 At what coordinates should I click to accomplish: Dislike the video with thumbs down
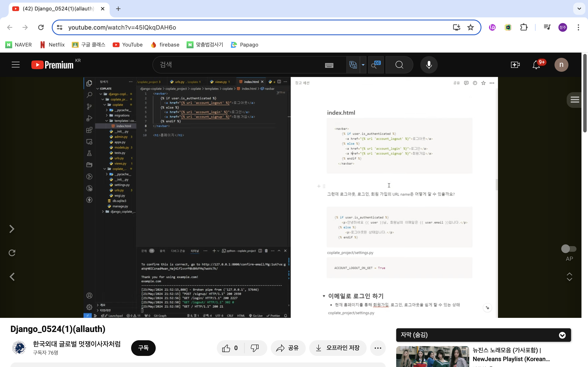(x=255, y=348)
